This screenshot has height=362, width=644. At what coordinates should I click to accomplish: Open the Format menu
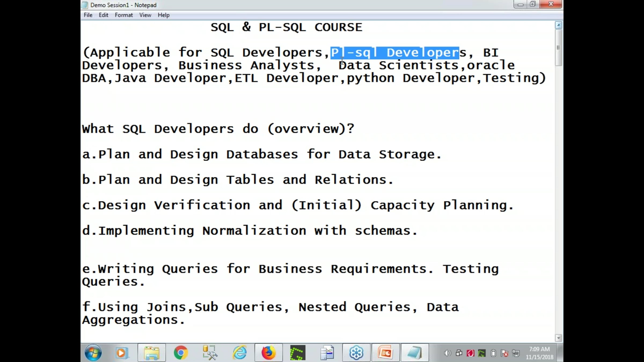point(124,15)
